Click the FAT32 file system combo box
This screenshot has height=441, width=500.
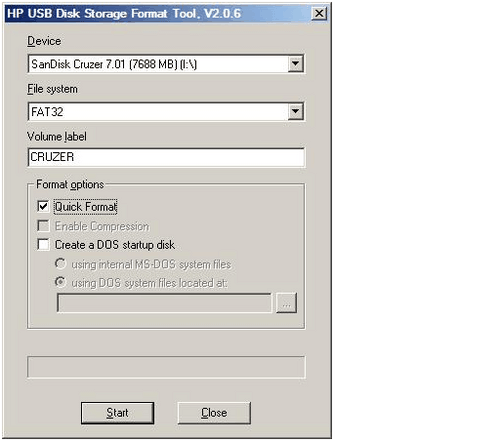(x=166, y=112)
